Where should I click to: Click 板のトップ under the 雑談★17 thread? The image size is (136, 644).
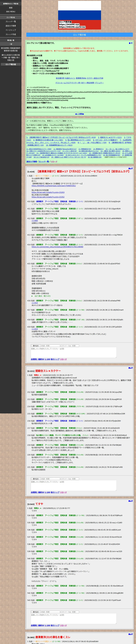55,359
